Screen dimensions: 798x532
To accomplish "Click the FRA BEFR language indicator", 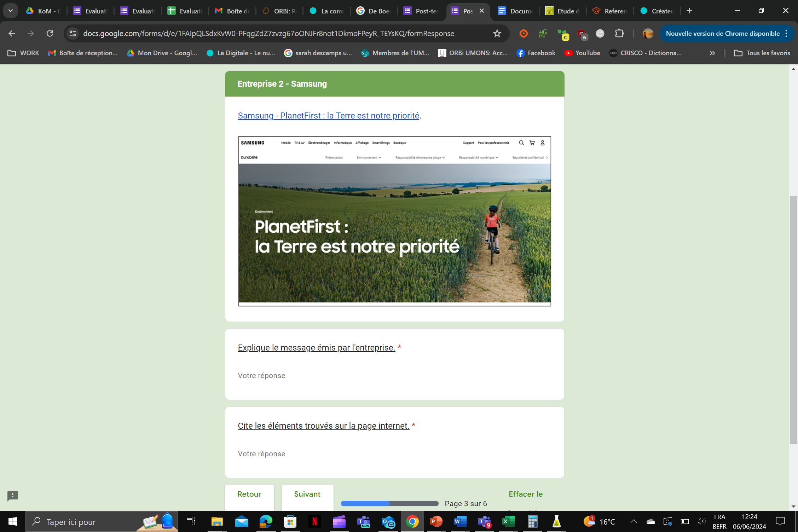I will 719,522.
